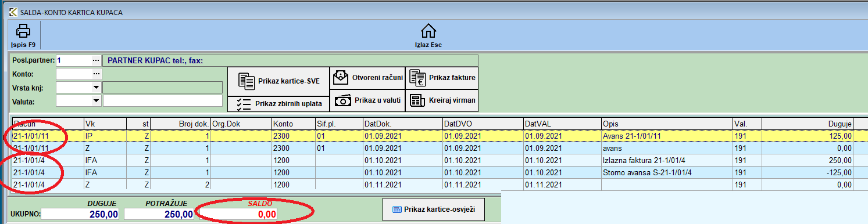
Task: Click the Konto column header in table
Action: click(x=293, y=124)
